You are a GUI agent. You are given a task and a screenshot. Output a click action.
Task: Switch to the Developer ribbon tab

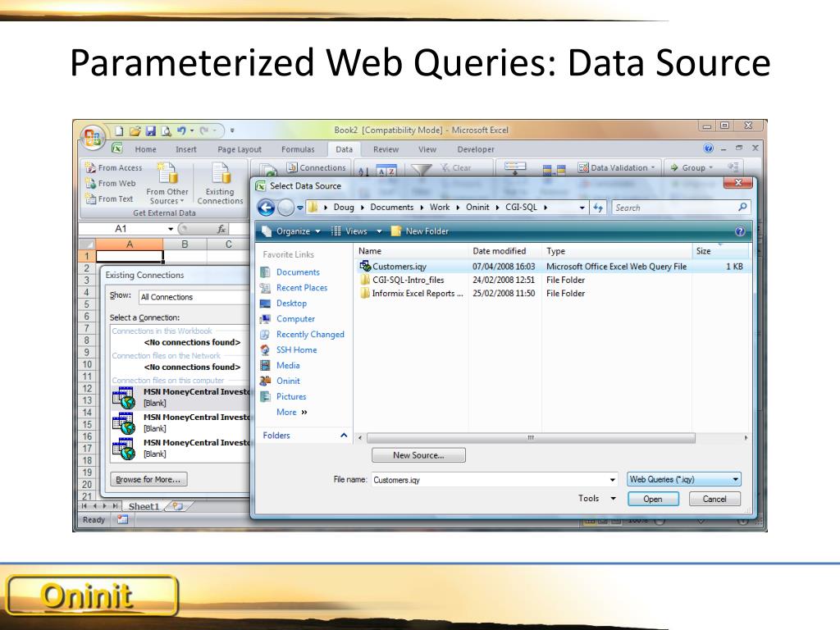(476, 149)
